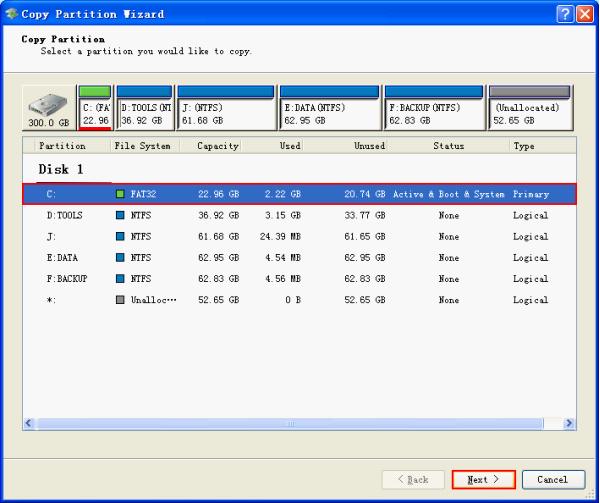Select the F:BACKUP (NTFS) partition block

434,108
